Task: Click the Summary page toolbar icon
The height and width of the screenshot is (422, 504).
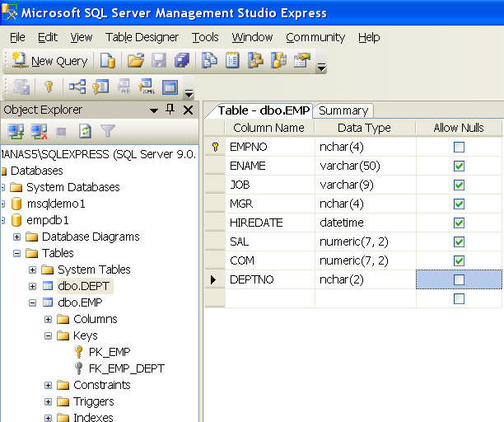Action: (232, 60)
